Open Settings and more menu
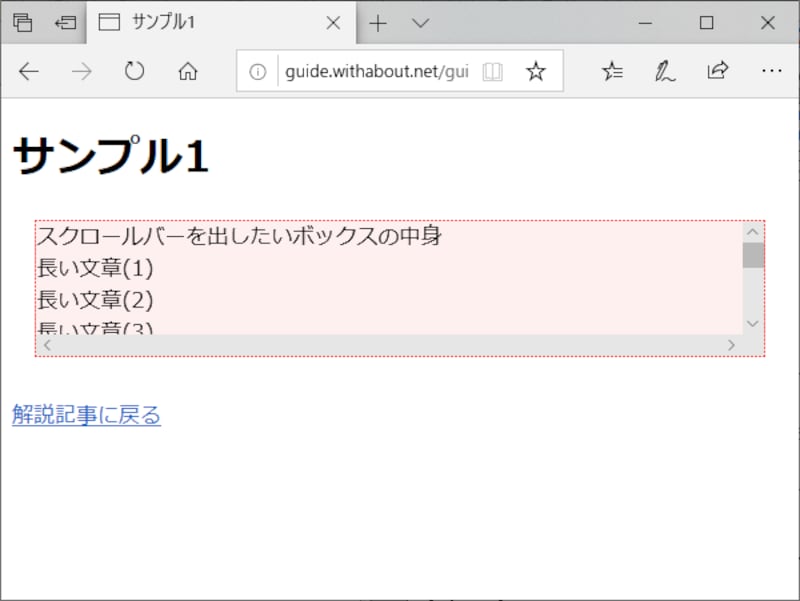 [x=771, y=71]
